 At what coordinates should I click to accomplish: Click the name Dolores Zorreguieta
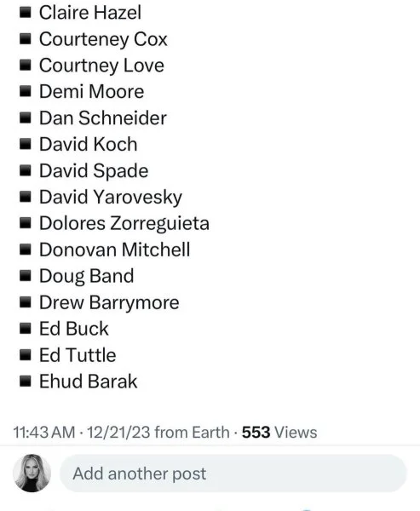[x=124, y=223]
